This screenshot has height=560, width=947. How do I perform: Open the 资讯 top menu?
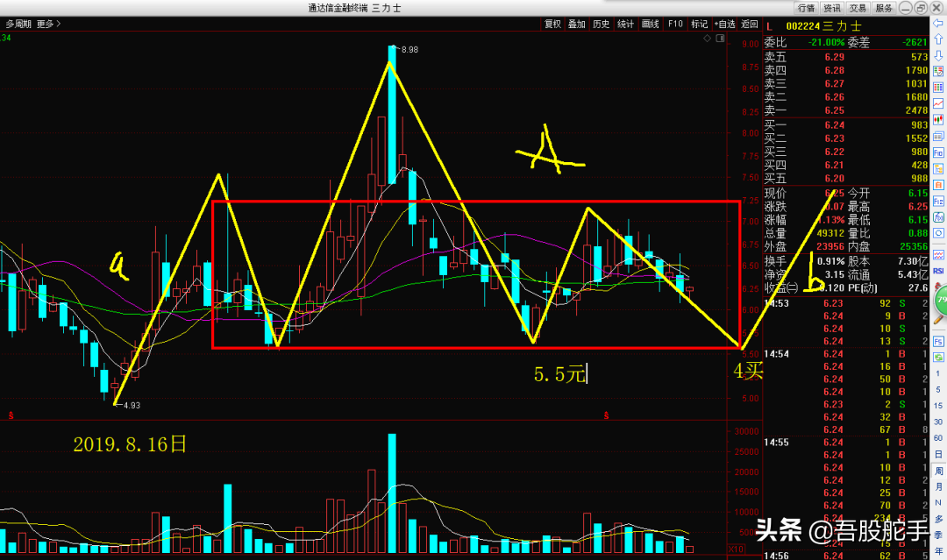tap(831, 8)
